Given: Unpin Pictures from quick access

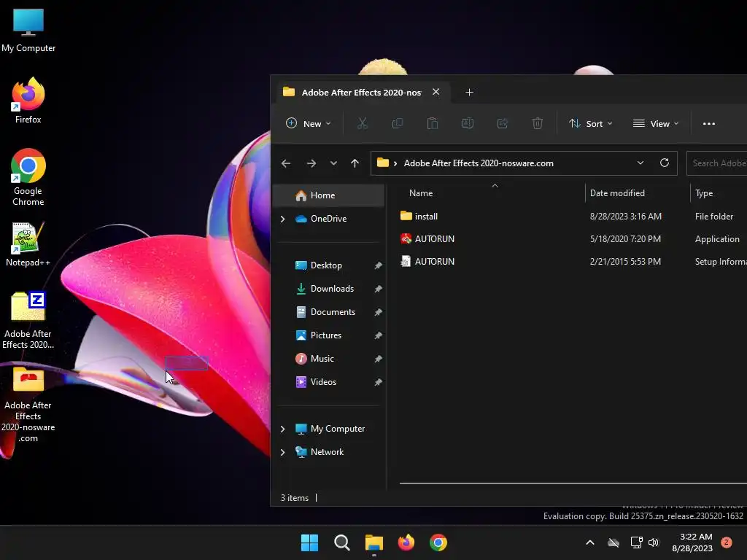Looking at the screenshot, I should pyautogui.click(x=379, y=335).
